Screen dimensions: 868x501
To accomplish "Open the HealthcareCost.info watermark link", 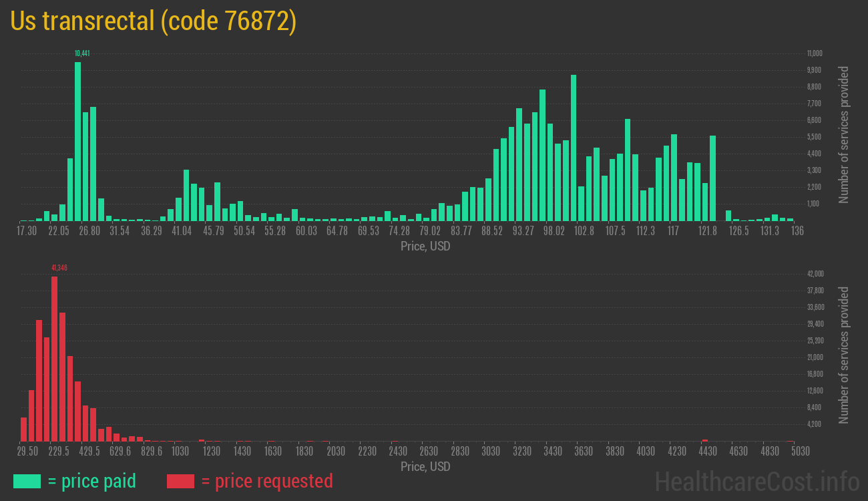I will [x=756, y=481].
